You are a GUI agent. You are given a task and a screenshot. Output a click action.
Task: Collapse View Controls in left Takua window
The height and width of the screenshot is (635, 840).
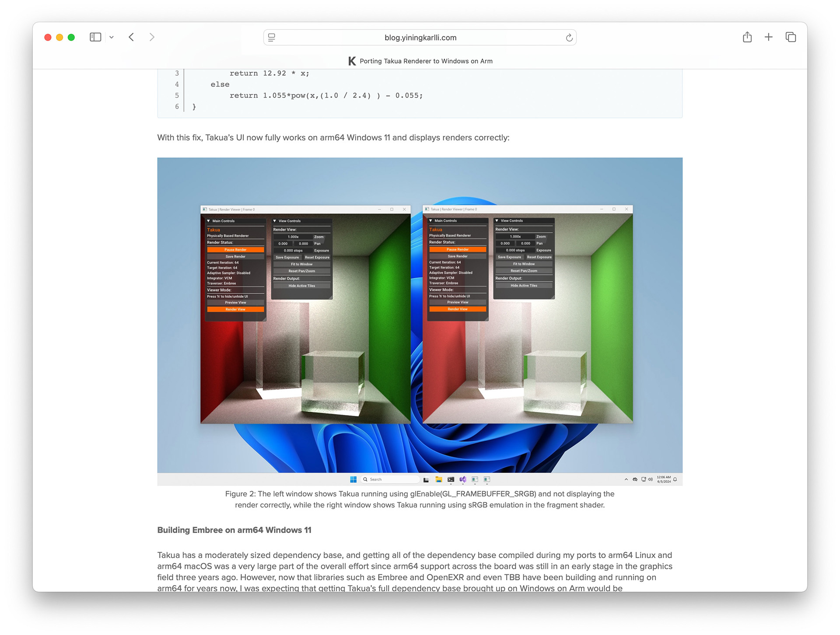tap(275, 221)
